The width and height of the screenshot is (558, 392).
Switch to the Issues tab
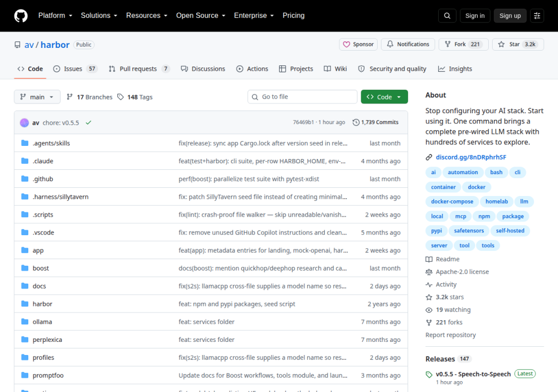(x=75, y=69)
